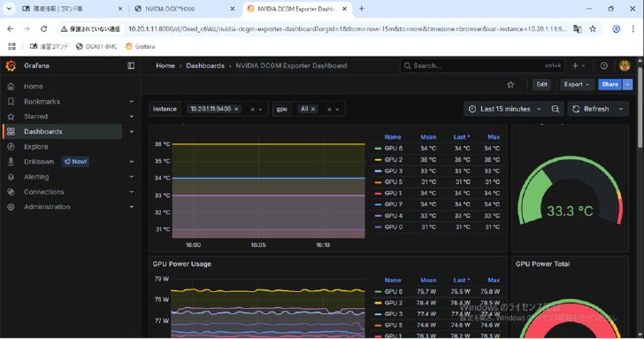
Task: Switch to the NVIDIA DGX H200 tab
Action: (x=184, y=9)
